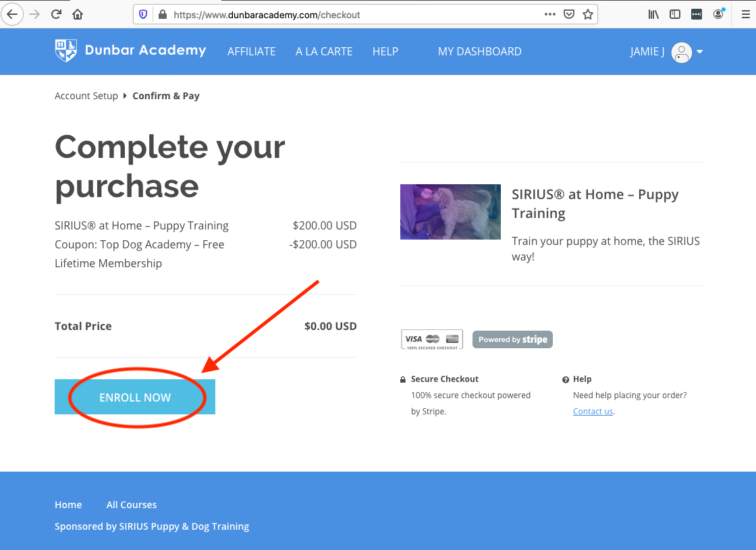The image size is (756, 550).
Task: Go back with the browser back arrow
Action: (x=12, y=14)
